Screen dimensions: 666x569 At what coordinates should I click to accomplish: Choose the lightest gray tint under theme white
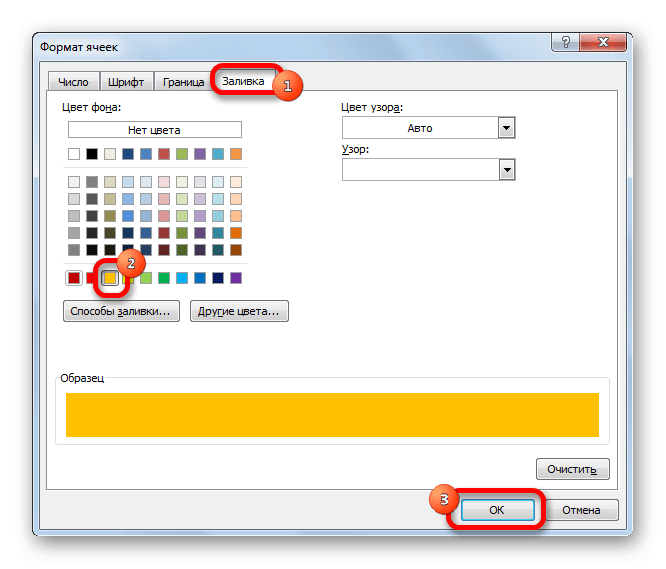click(x=74, y=182)
